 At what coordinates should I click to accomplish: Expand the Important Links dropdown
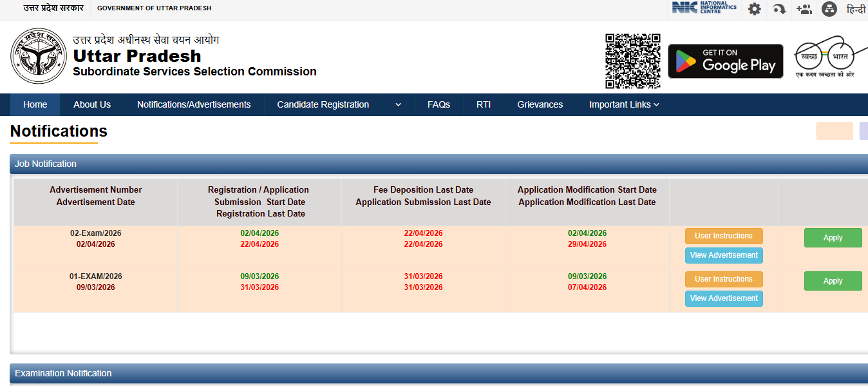(624, 104)
